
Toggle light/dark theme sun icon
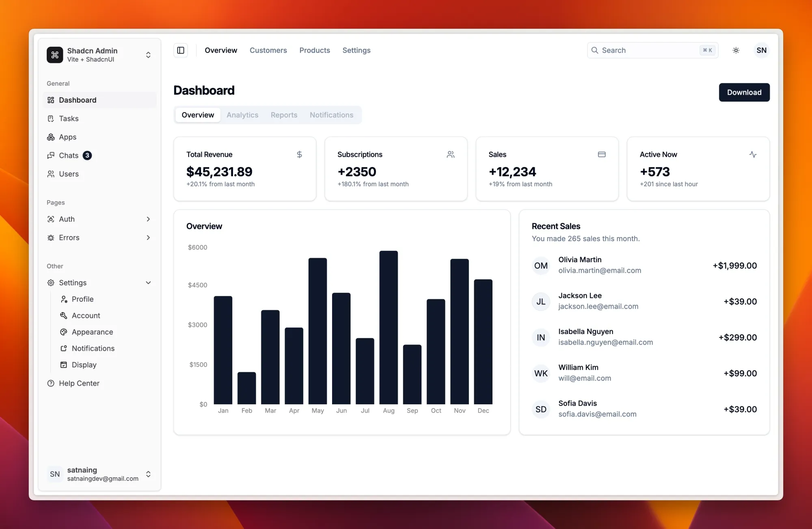[x=736, y=50]
